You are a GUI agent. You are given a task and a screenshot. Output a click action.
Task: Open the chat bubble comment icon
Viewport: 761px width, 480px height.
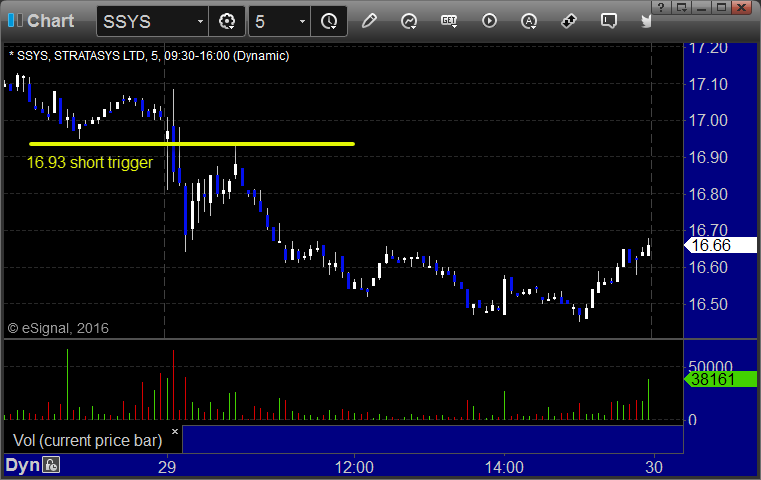[x=609, y=21]
